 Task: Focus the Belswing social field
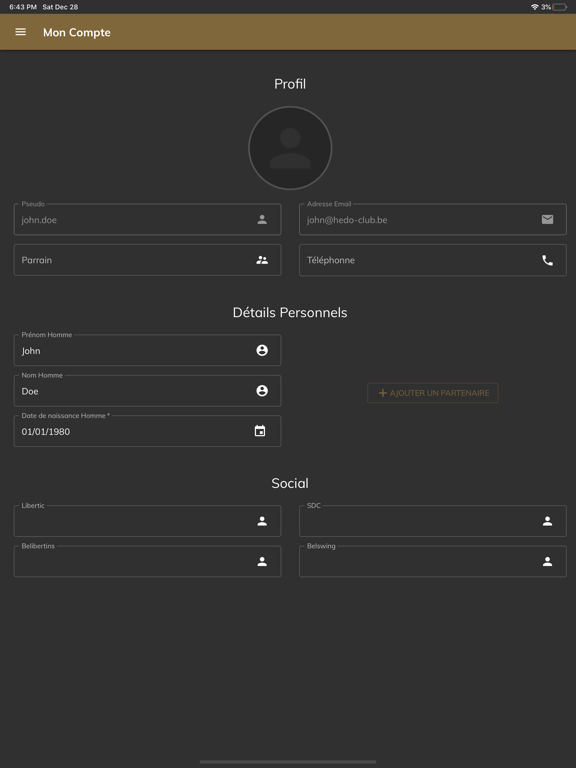click(433, 561)
